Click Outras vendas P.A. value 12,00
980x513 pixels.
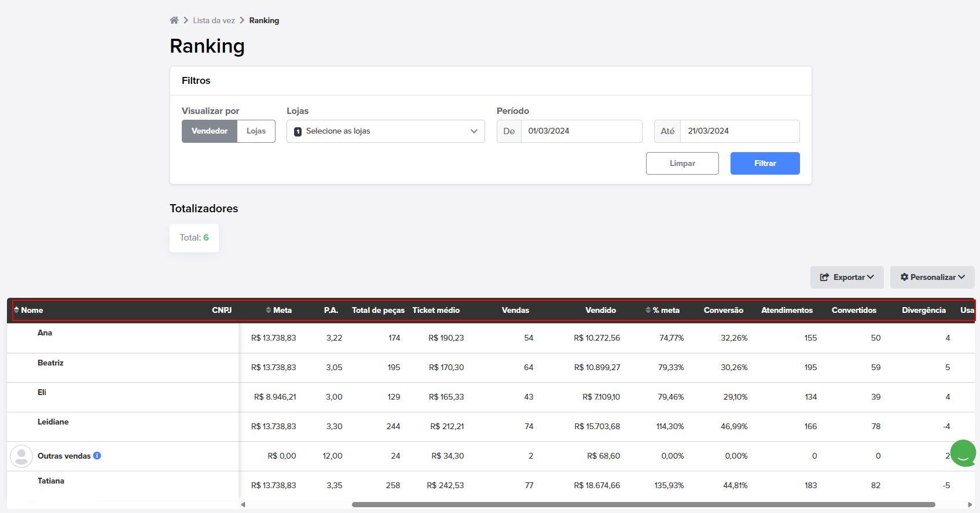tap(332, 456)
